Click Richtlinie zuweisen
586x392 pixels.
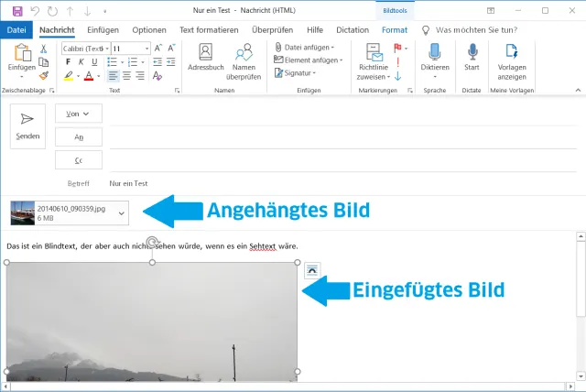point(374,61)
